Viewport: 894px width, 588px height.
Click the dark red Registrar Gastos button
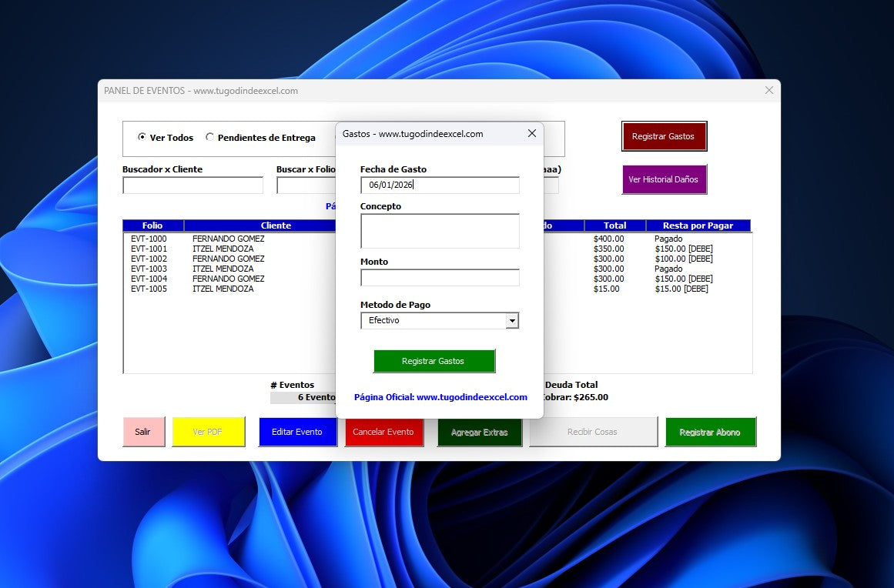pyautogui.click(x=663, y=136)
